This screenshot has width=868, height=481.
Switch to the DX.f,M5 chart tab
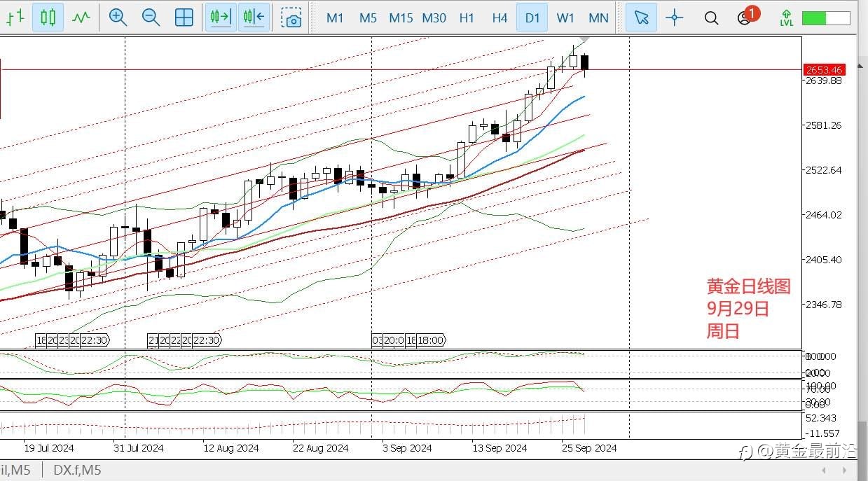pyautogui.click(x=77, y=470)
